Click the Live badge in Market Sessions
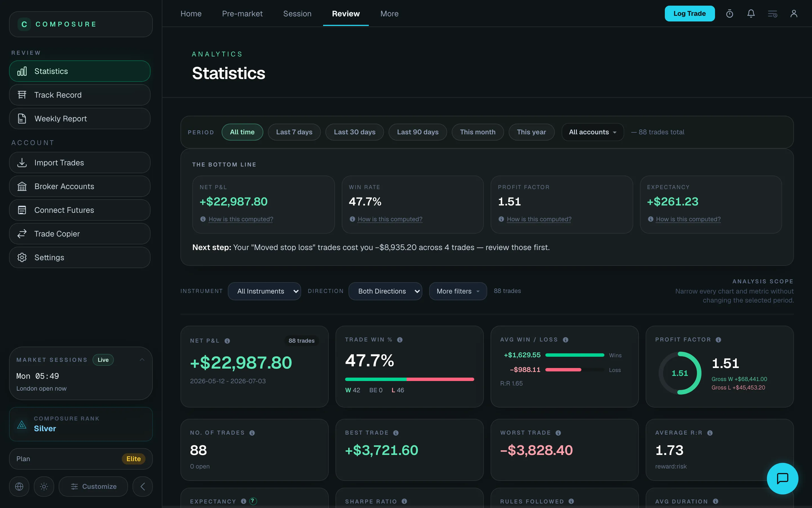This screenshot has height=508, width=812. pos(103,360)
